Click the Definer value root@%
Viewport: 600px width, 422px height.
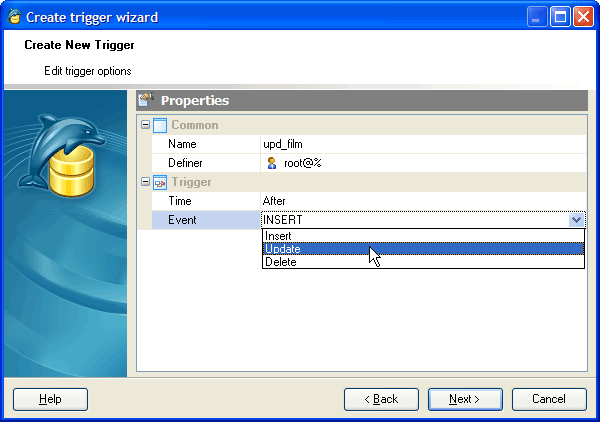302,163
